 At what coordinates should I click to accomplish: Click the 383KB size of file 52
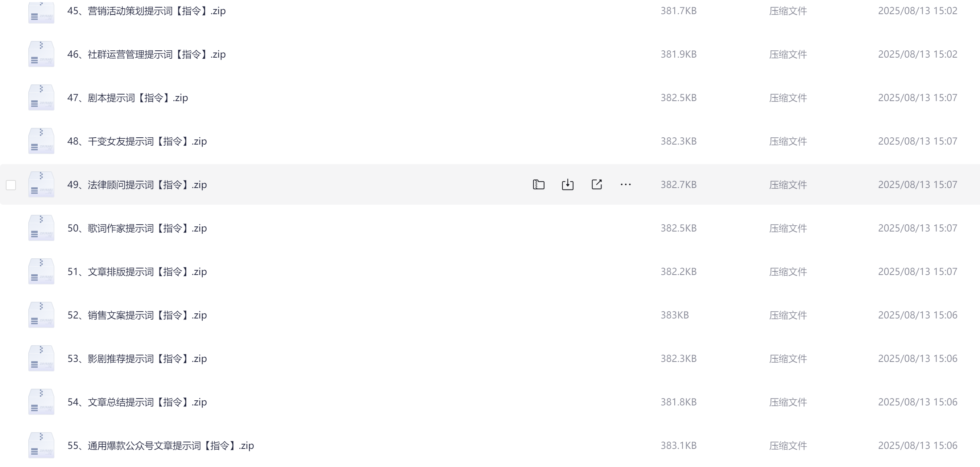[674, 315]
